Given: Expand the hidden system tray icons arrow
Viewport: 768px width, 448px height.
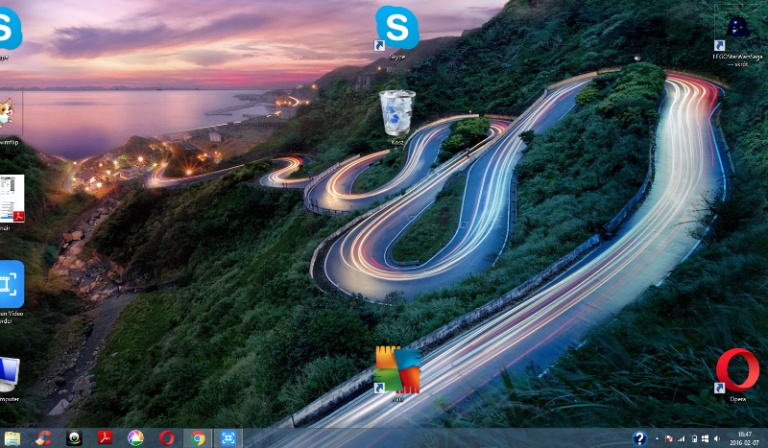Looking at the screenshot, I should [657, 438].
